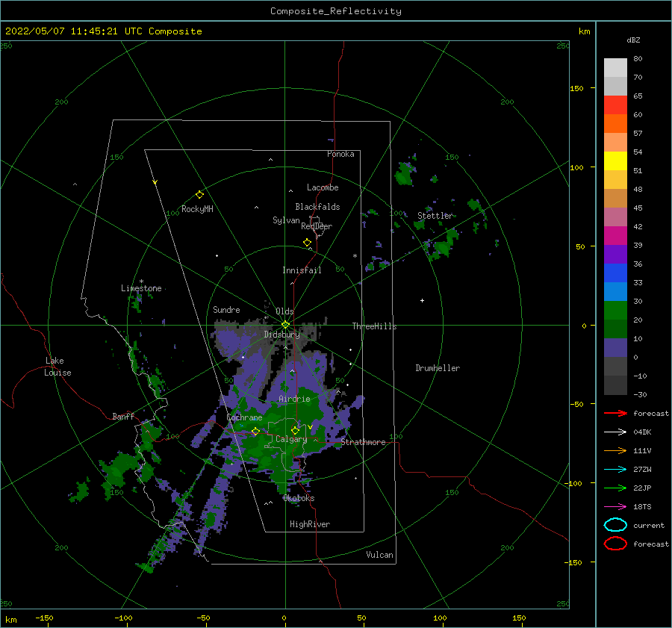672x628 pixels.
Task: Click the Calgary city label
Action: coord(291,439)
